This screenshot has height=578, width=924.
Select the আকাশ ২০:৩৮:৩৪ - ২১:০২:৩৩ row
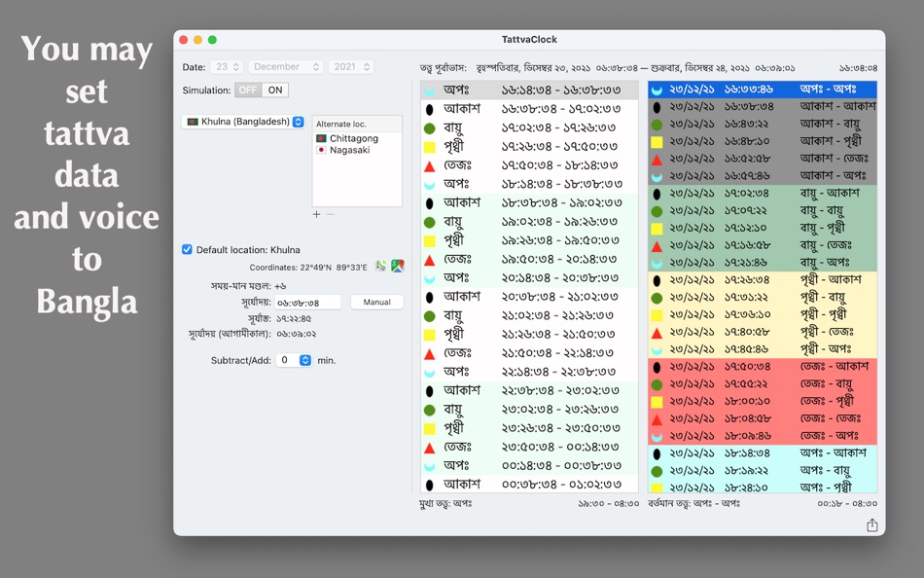click(x=529, y=297)
